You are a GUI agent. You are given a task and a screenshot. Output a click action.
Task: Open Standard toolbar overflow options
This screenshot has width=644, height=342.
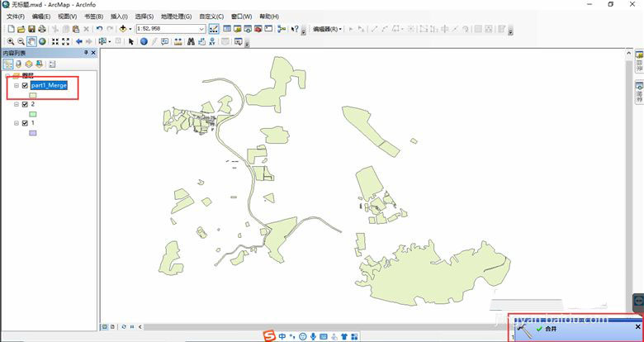pyautogui.click(x=304, y=31)
